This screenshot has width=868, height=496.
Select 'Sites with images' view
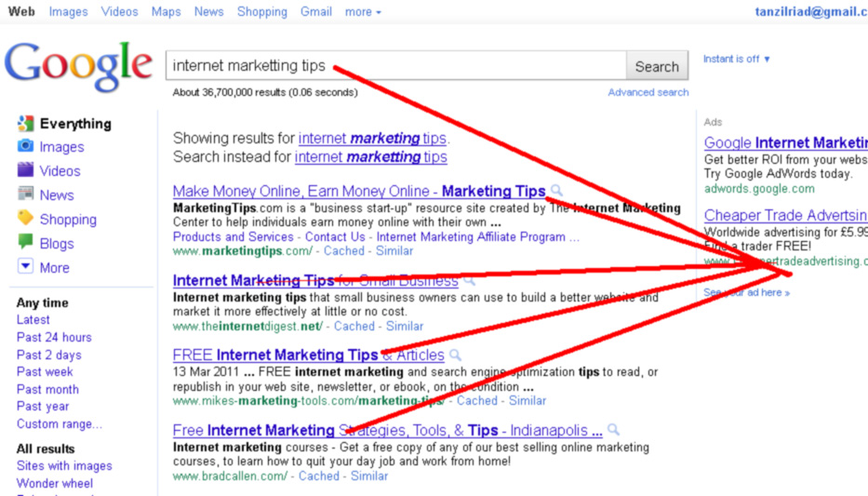pos(64,465)
